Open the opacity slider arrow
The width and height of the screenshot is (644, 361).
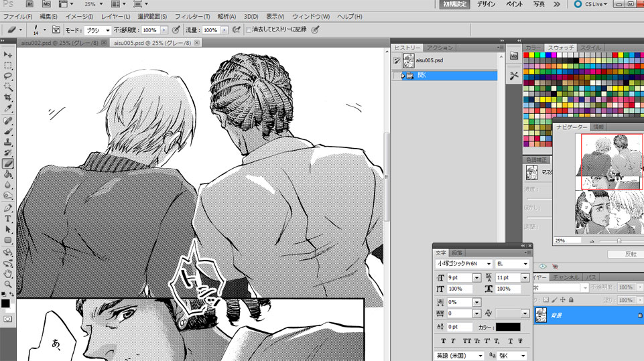click(x=164, y=30)
